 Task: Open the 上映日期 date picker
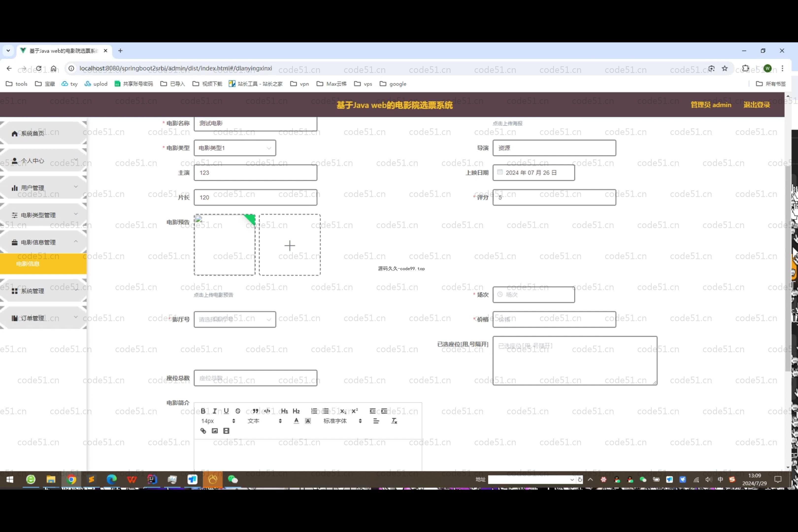point(534,173)
